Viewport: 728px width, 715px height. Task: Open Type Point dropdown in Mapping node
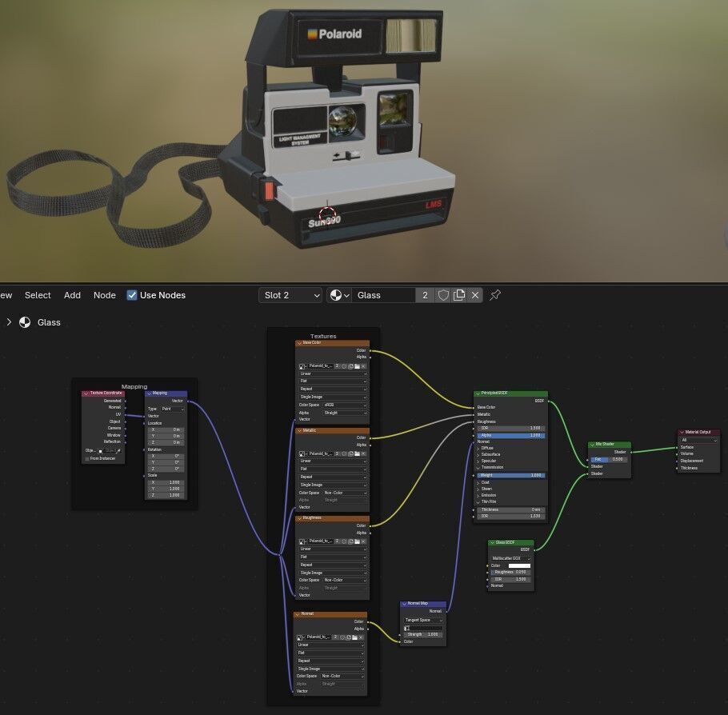click(172, 409)
